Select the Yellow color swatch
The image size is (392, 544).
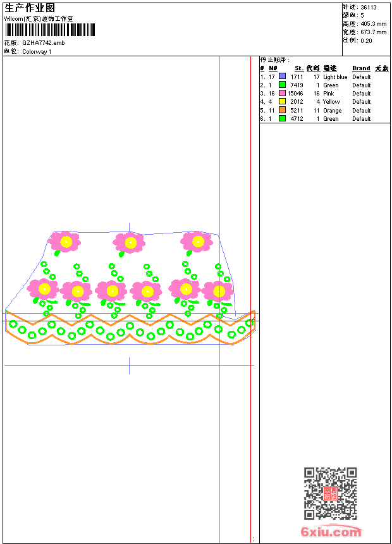pyautogui.click(x=283, y=101)
